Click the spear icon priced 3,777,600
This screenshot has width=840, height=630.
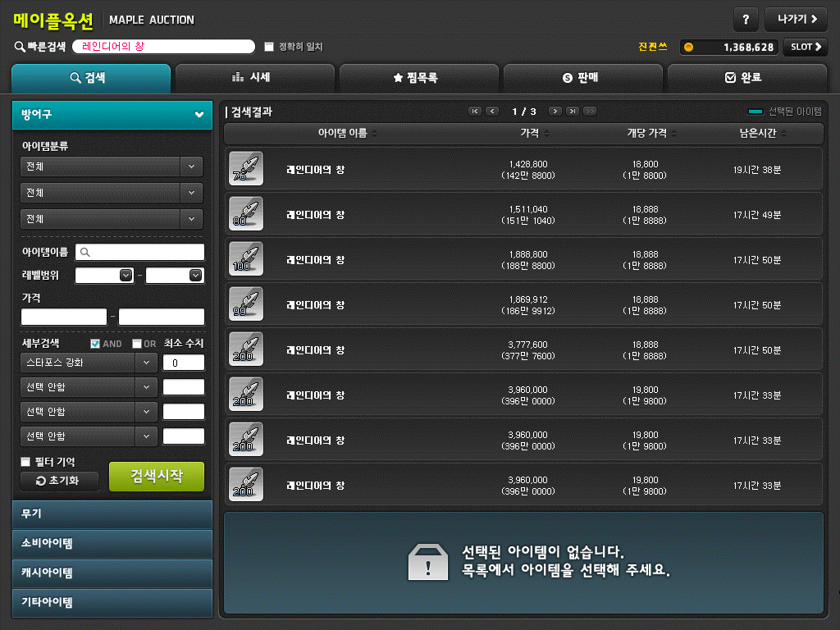(x=246, y=348)
